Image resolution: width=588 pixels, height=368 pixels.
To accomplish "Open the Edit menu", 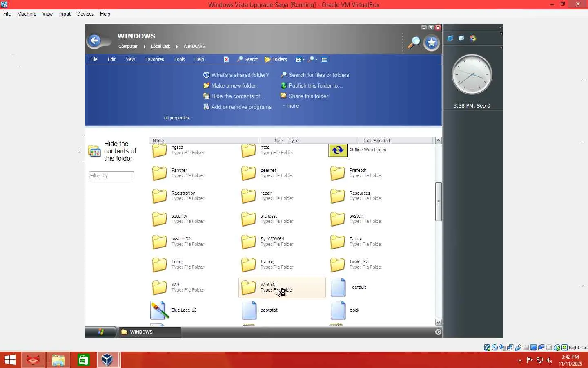I will pyautogui.click(x=111, y=60).
